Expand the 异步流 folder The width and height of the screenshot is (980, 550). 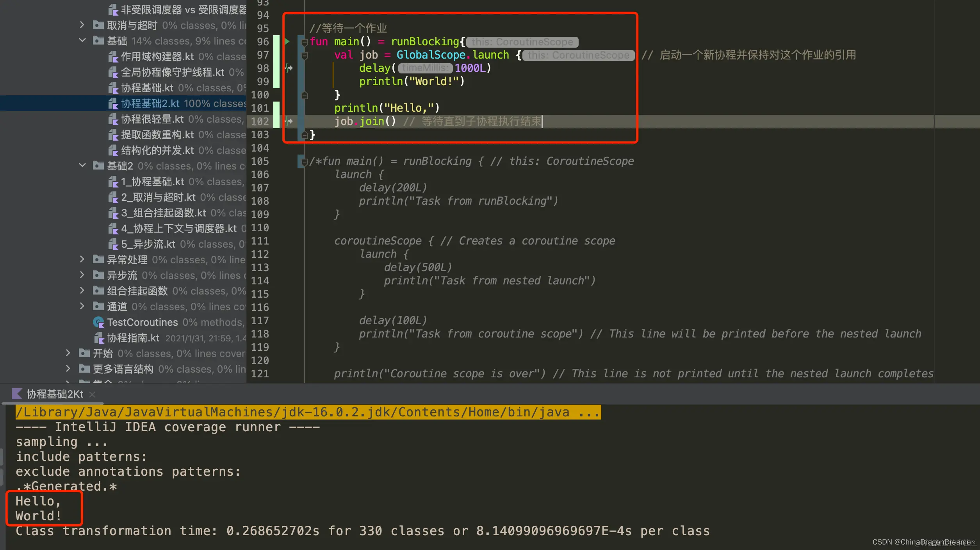click(x=82, y=275)
